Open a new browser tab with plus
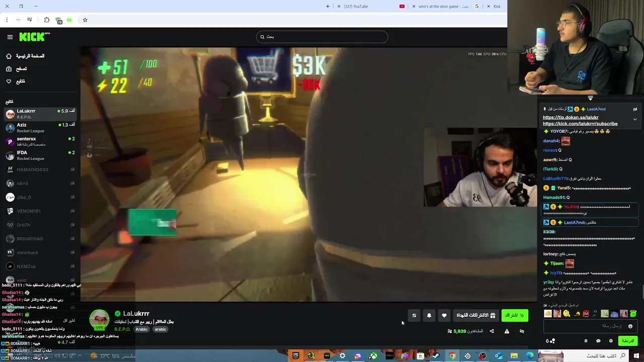644x362 pixels. (328, 6)
